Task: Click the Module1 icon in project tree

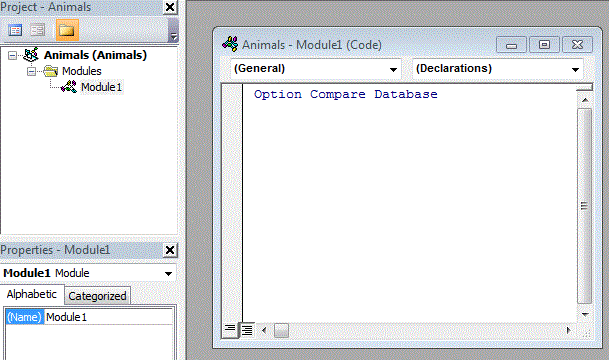Action: [x=69, y=87]
